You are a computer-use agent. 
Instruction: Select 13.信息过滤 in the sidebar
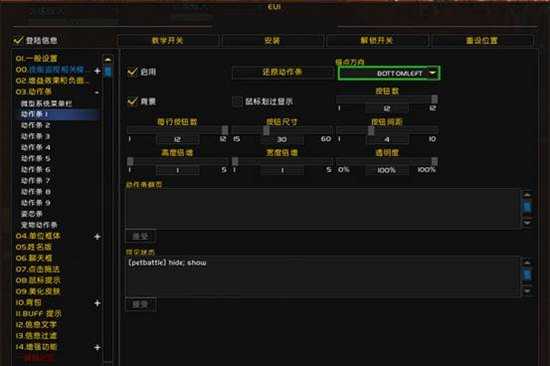[x=36, y=336]
